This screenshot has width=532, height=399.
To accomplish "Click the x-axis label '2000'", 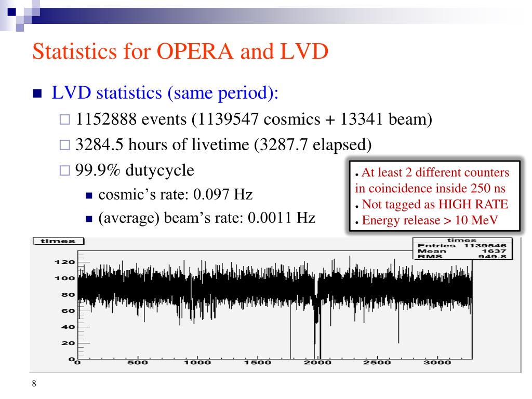I will [317, 362].
